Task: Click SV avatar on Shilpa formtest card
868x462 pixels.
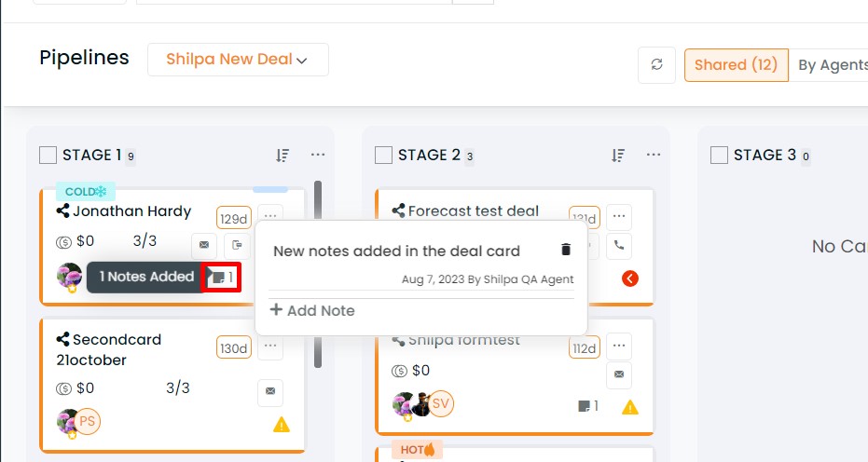Action: tap(441, 404)
